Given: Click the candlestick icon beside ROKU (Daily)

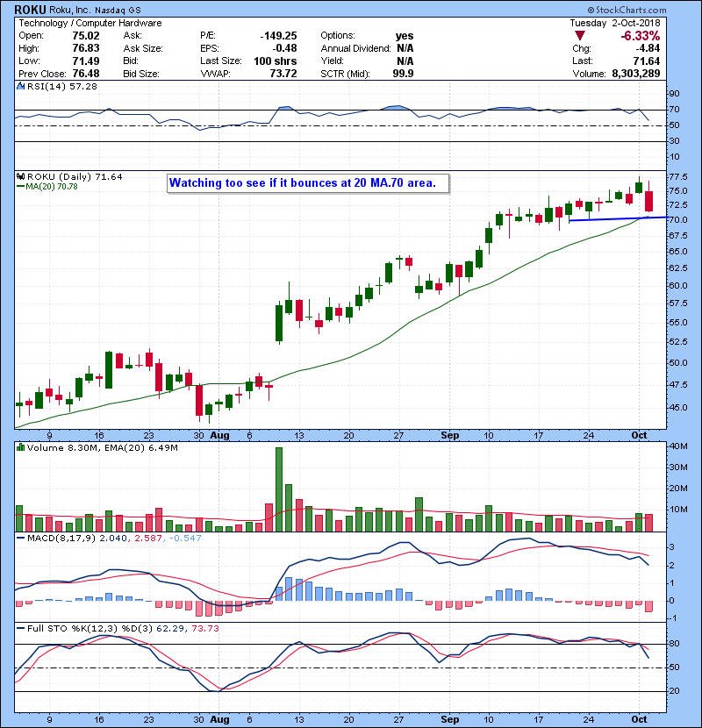Looking at the screenshot, I should 20,177.
